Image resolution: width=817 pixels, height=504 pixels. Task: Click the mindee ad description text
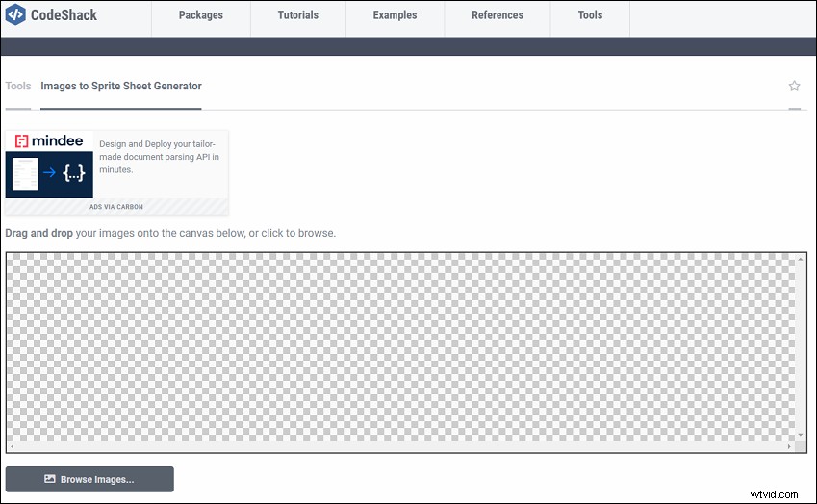coord(159,157)
